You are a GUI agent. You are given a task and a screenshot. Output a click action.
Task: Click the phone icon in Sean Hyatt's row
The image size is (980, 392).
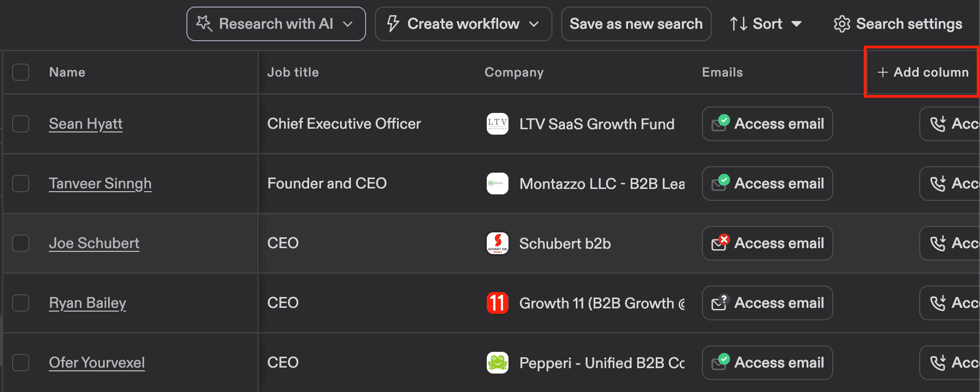point(938,124)
